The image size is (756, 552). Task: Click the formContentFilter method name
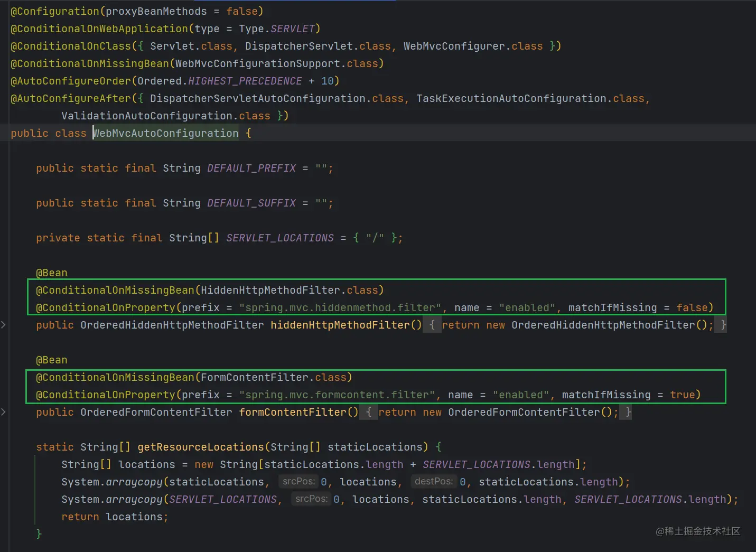pos(293,412)
